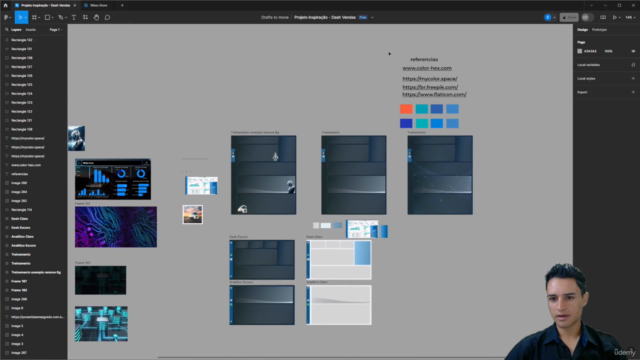This screenshot has width=640, height=360.
Task: Open the file name dropdown chevron
Action: point(372,18)
